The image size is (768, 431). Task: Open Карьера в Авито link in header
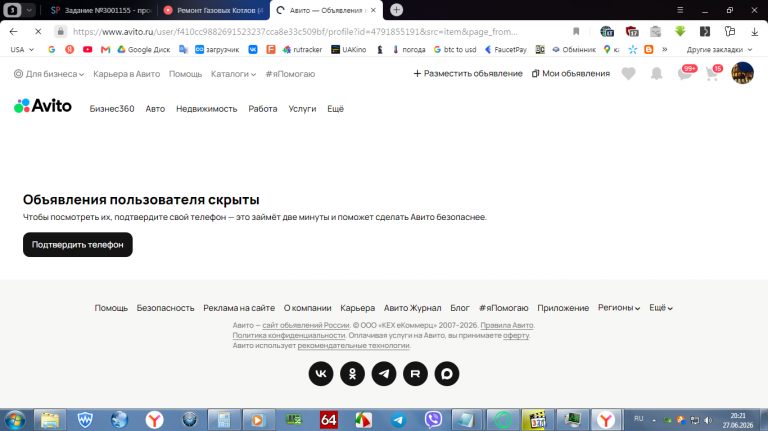(126, 74)
